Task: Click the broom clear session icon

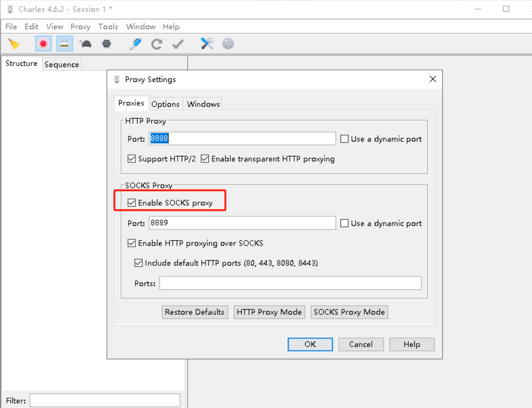Action: [14, 44]
